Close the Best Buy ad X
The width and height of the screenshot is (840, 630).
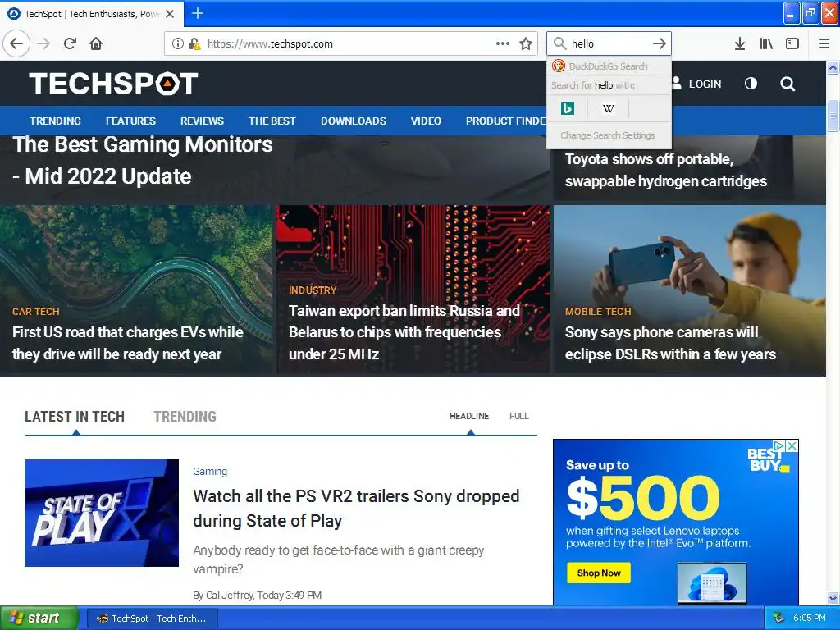coord(792,445)
